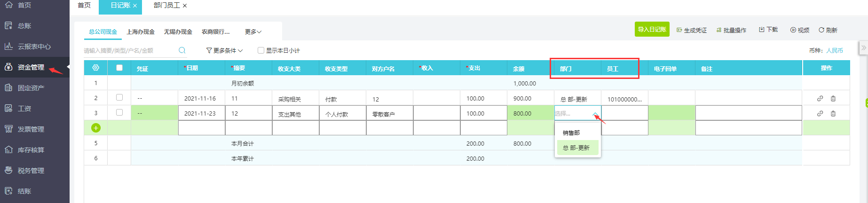The height and width of the screenshot is (203, 868).
Task: Click the 生成凭证 button
Action: 692,30
